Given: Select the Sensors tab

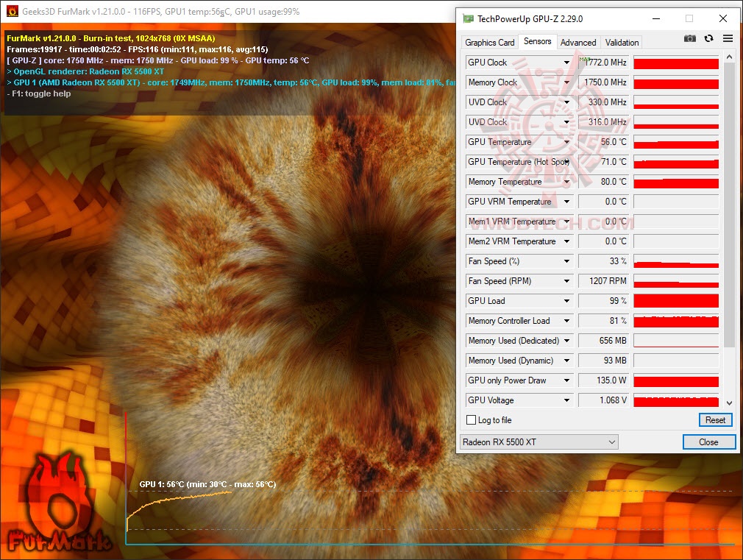Looking at the screenshot, I should tap(537, 41).
